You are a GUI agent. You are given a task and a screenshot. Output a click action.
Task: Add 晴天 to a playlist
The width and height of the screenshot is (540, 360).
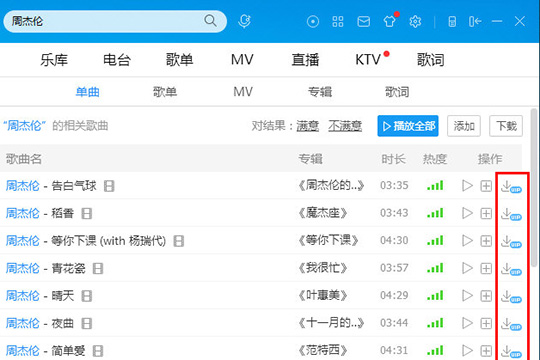pos(486,296)
